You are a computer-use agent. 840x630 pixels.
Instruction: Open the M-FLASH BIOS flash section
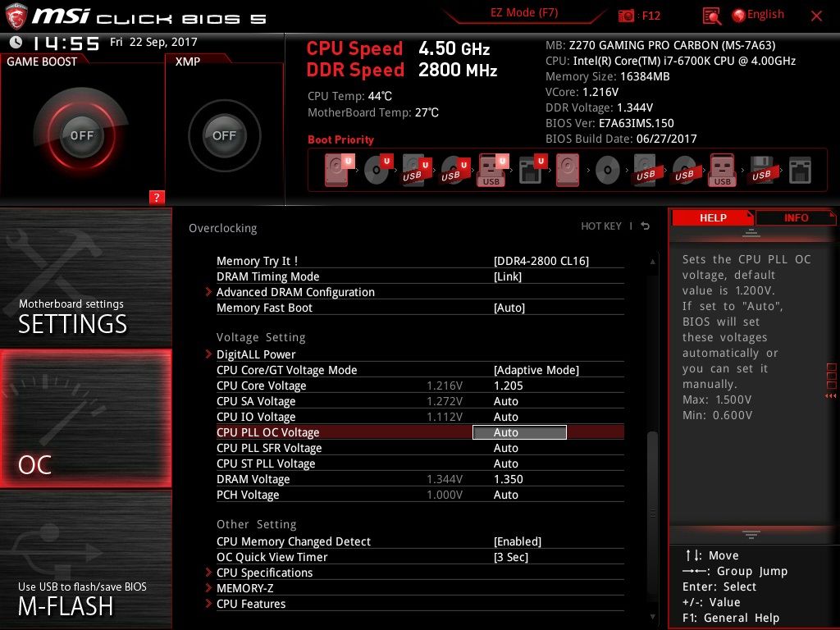(85, 559)
